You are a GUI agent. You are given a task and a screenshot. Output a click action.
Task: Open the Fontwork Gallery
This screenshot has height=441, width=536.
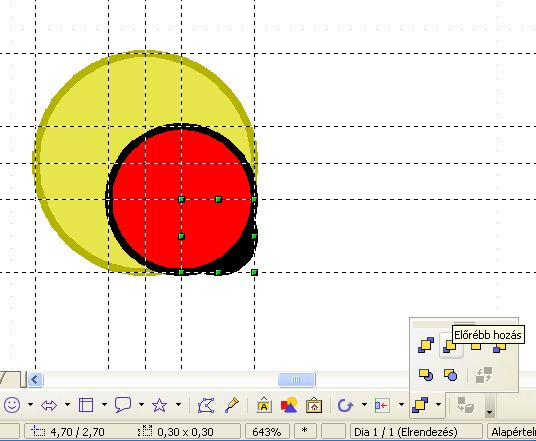(264, 405)
